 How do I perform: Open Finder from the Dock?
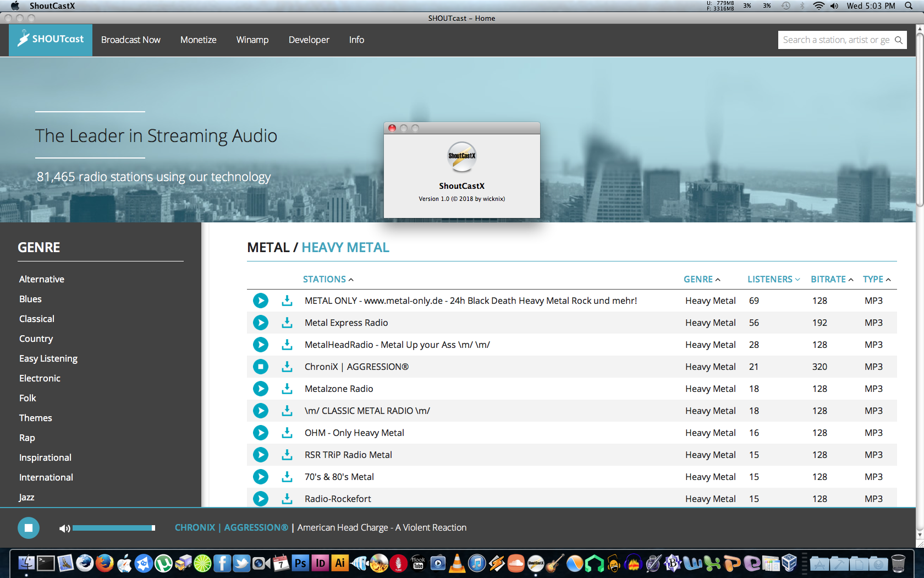[x=26, y=563]
